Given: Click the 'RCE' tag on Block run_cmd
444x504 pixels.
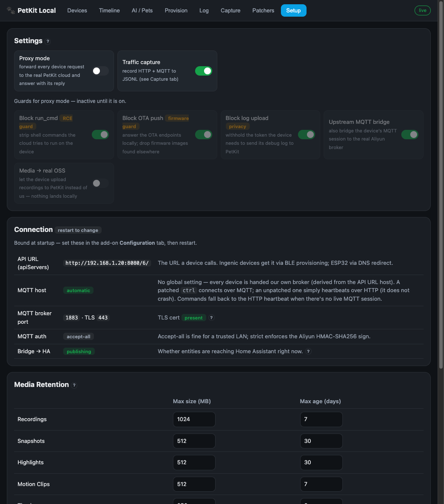Looking at the screenshot, I should (67, 118).
